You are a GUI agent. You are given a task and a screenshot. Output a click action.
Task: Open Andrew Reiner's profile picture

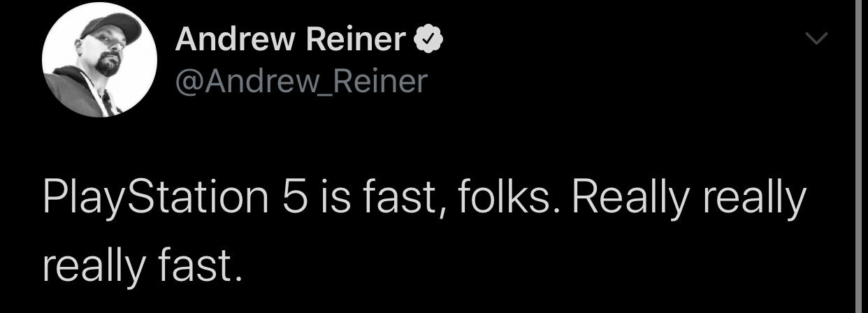pos(99,59)
